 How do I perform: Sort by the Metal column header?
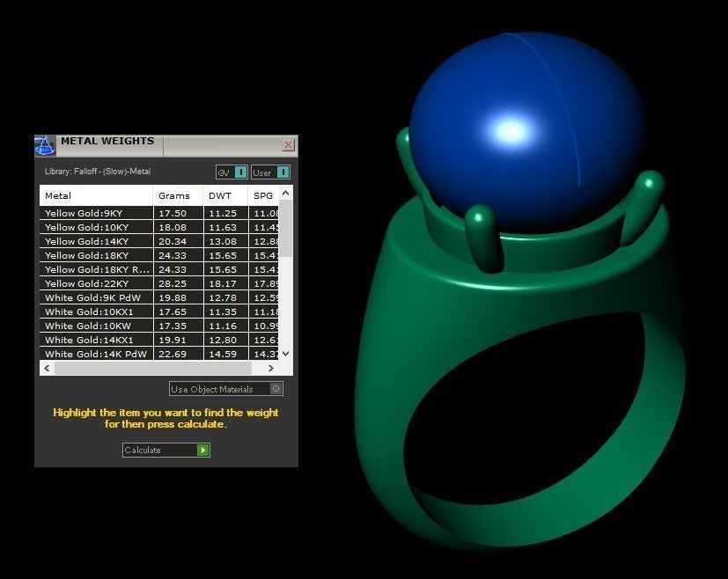click(96, 195)
